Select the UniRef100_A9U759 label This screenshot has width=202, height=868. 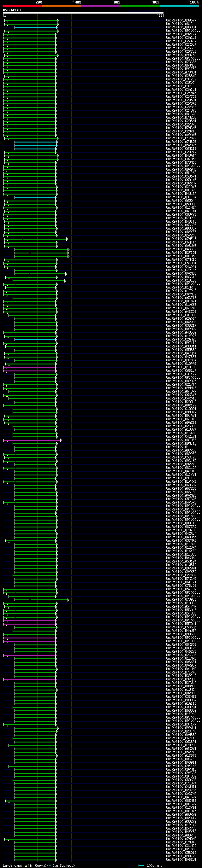tap(181, 55)
